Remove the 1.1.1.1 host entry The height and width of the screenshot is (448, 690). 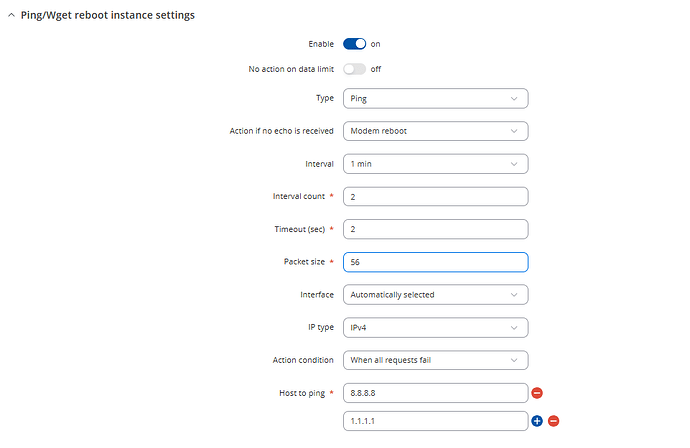(x=553, y=420)
